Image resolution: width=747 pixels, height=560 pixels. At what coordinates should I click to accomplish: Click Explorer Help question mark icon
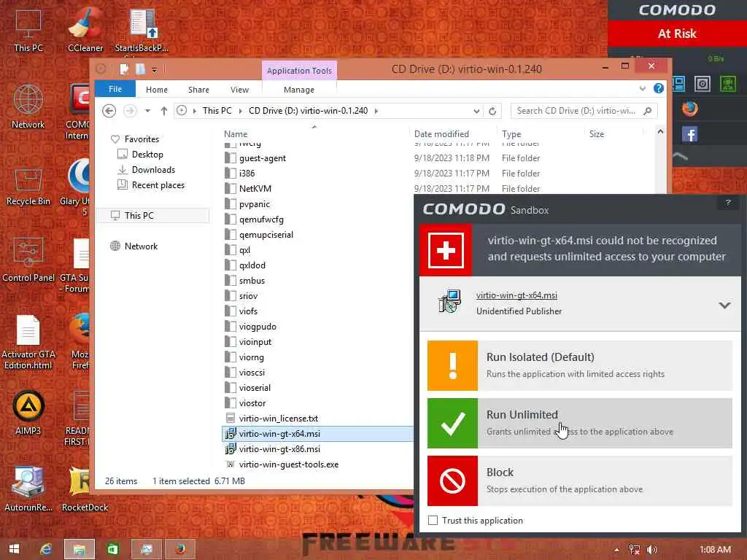[659, 88]
